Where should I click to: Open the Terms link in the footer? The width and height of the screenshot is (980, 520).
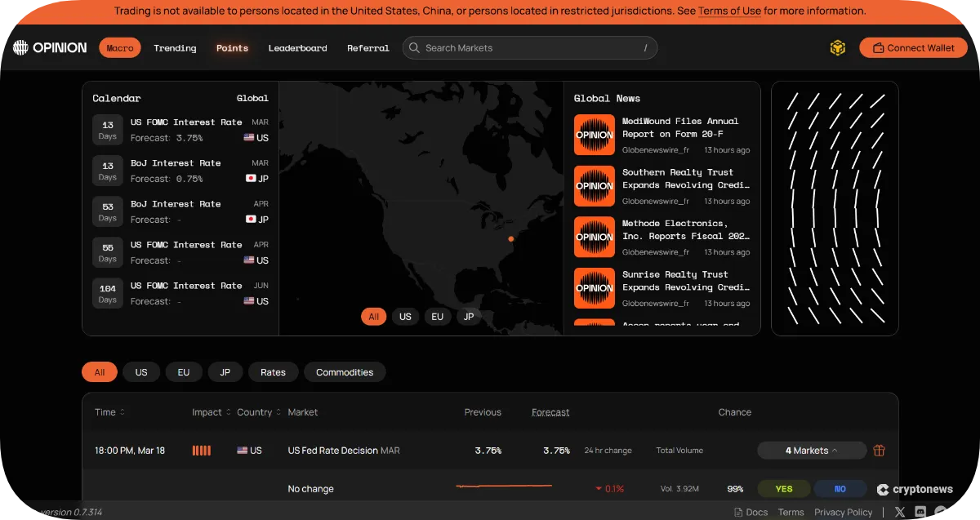coord(791,512)
